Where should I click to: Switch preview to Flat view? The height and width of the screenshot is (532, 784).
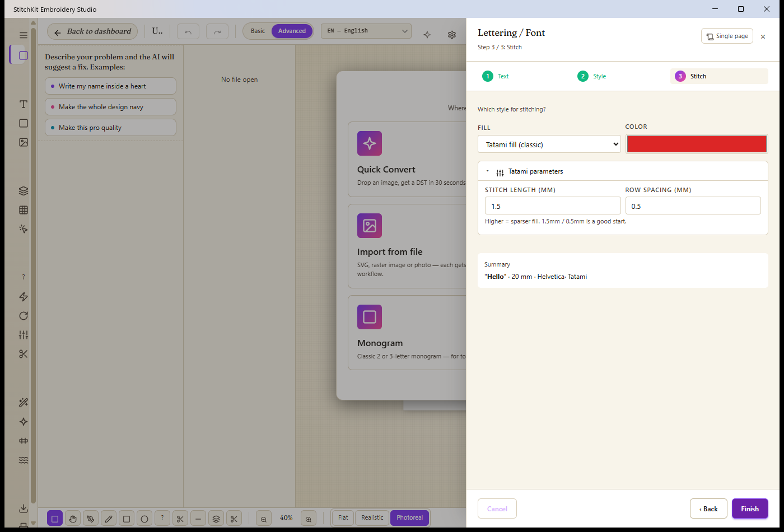click(343, 518)
